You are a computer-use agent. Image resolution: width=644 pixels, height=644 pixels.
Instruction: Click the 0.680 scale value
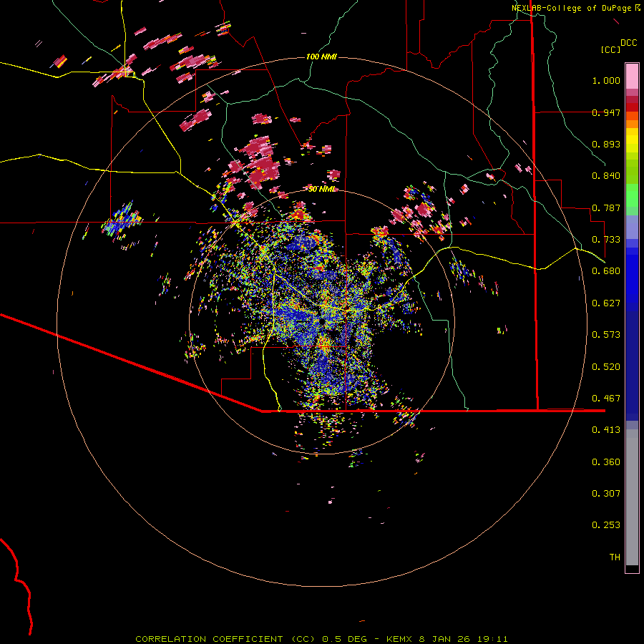tap(606, 271)
